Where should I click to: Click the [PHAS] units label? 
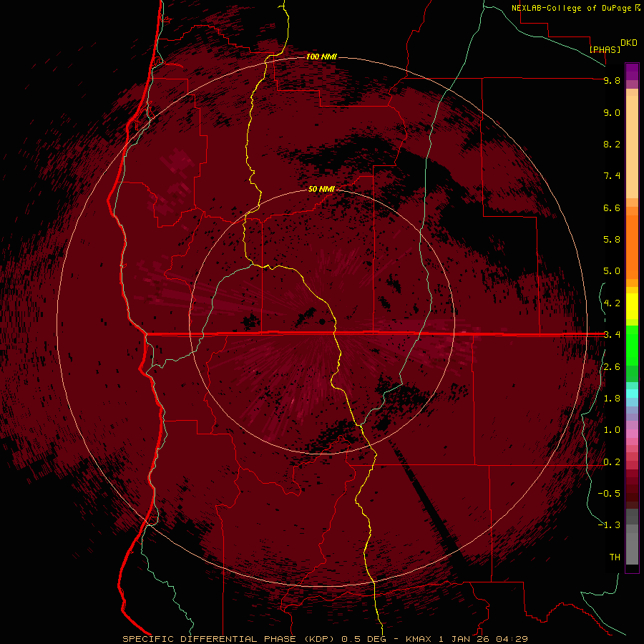coord(605,49)
